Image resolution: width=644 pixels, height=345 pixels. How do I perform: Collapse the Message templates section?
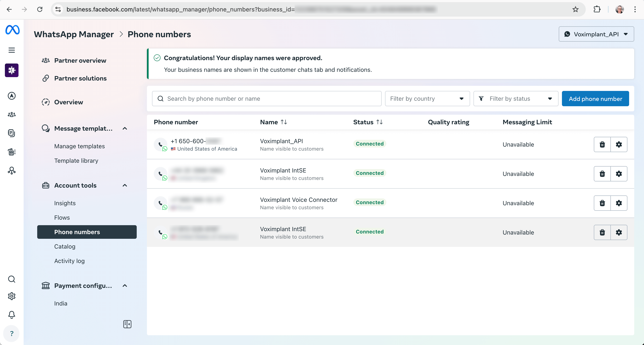(125, 128)
